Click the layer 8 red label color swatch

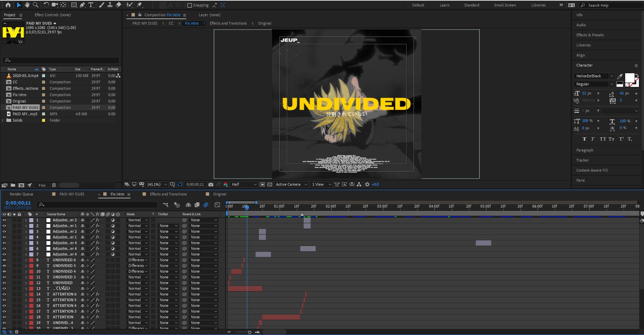coord(31,260)
